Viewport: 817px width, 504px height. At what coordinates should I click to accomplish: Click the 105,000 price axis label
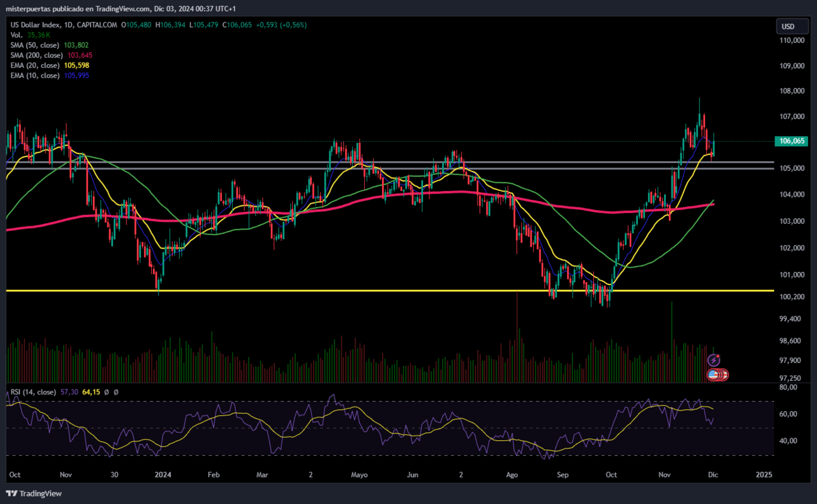792,168
